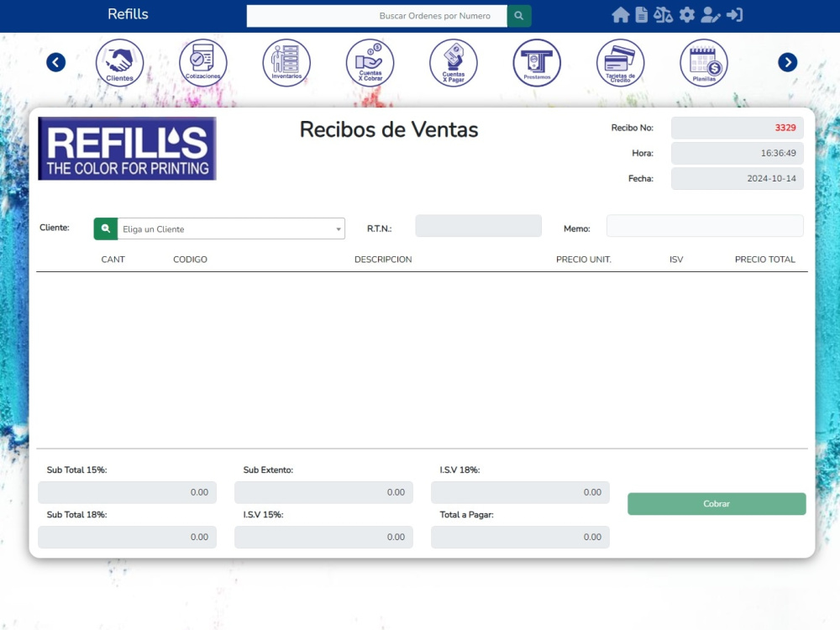Click the Refills brand link

point(128,14)
